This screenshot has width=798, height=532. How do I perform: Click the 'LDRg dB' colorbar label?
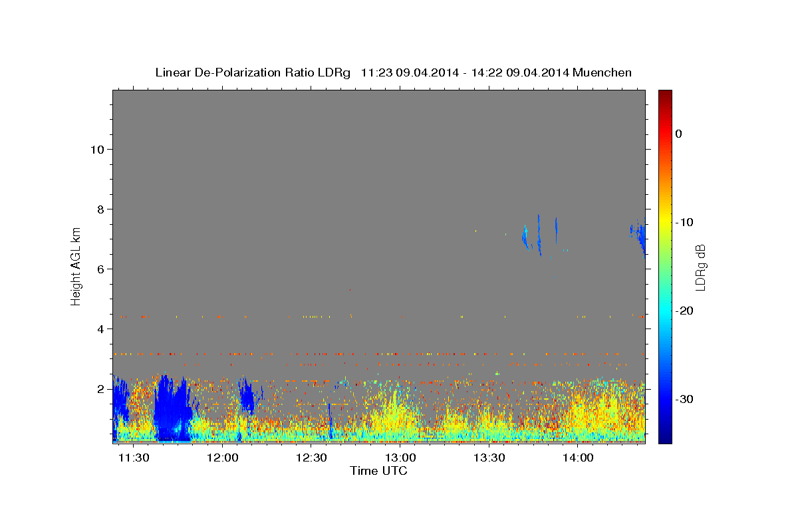pos(700,267)
